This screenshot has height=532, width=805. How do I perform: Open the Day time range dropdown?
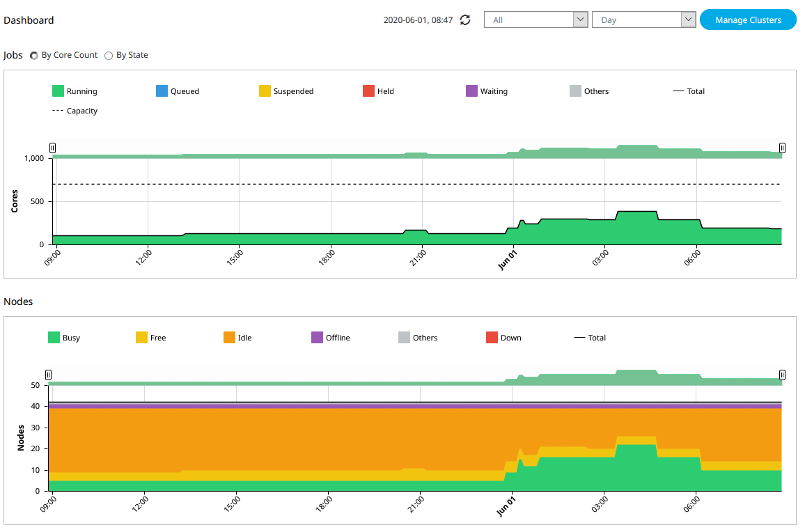coord(643,20)
